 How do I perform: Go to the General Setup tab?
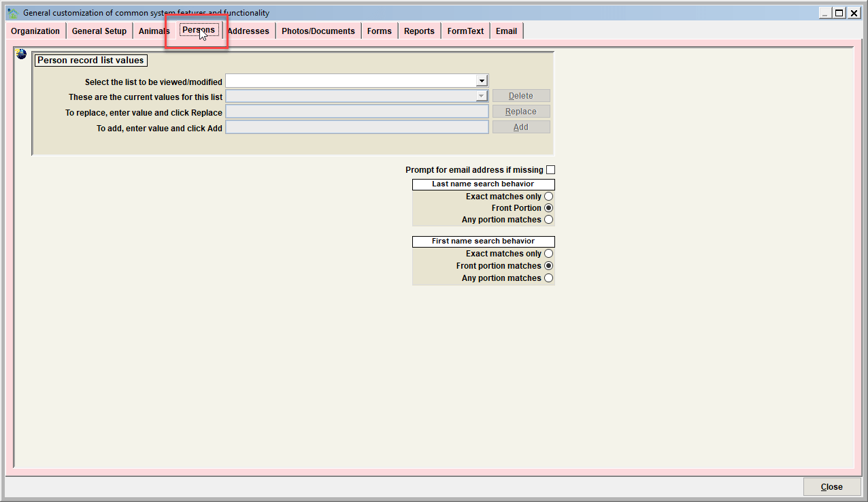pyautogui.click(x=99, y=31)
